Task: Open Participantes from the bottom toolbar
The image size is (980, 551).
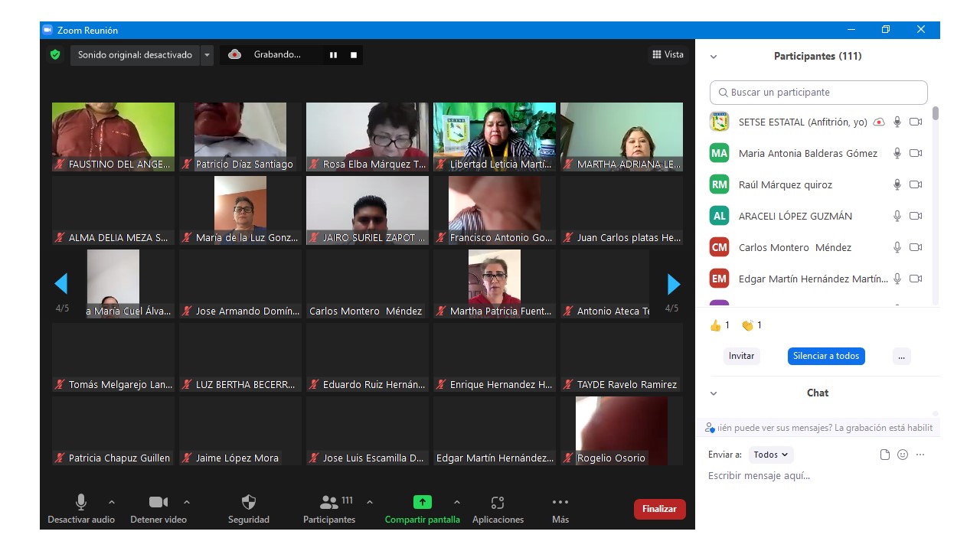Action: pyautogui.click(x=329, y=509)
